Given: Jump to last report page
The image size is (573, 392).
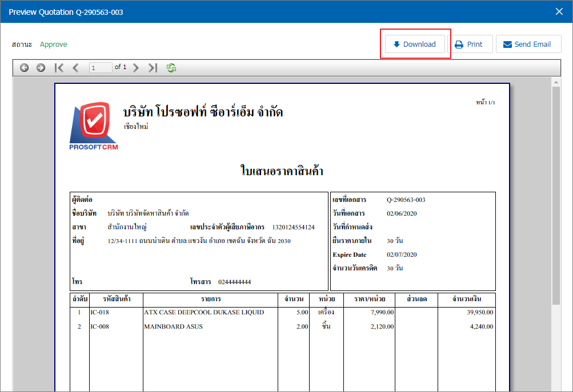Looking at the screenshot, I should point(153,67).
